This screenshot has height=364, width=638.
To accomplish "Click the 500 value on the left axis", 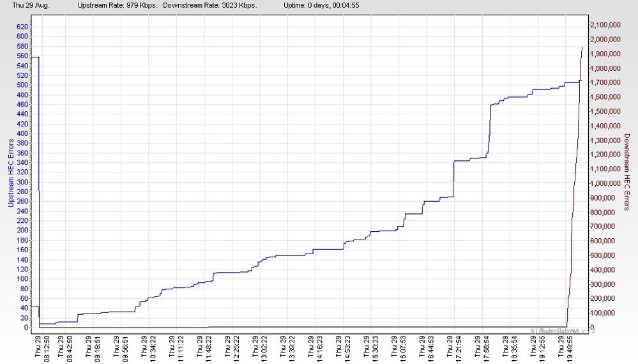I will (x=22, y=85).
